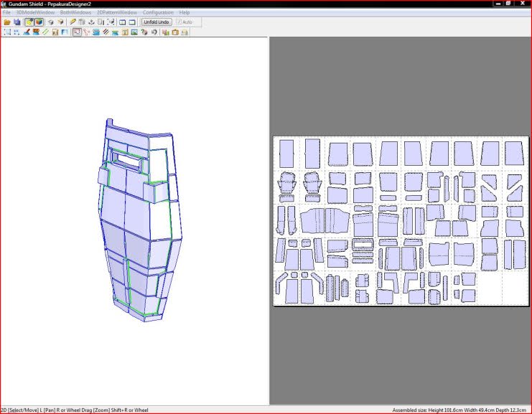Screen dimensions: 532x414
Task: Click the green diagonal lines icon
Action: (x=45, y=32)
